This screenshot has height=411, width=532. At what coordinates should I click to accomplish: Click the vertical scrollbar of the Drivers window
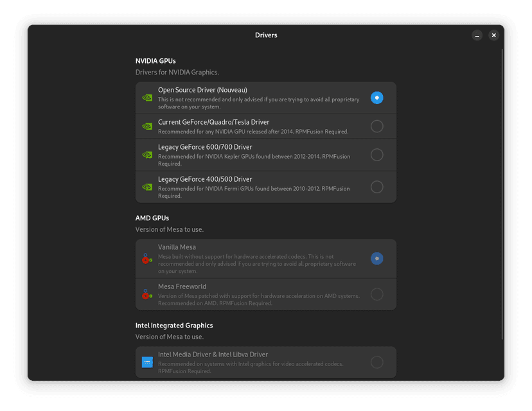coord(502,194)
